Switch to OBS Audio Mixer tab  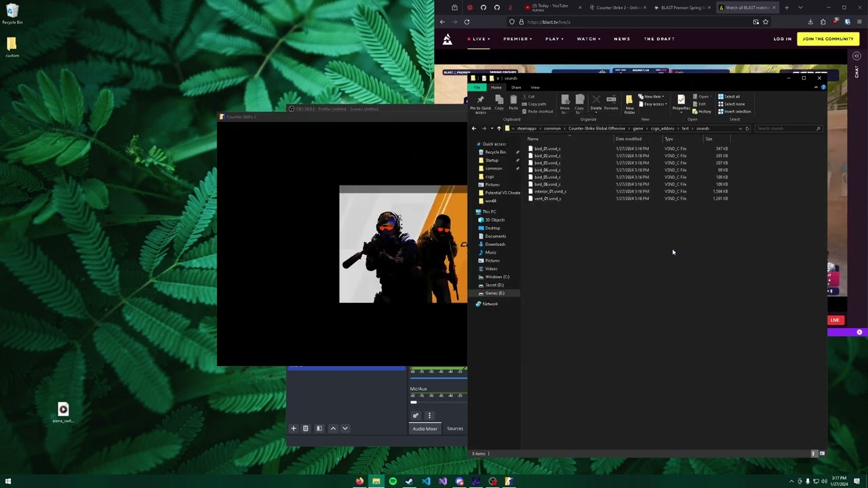(425, 428)
